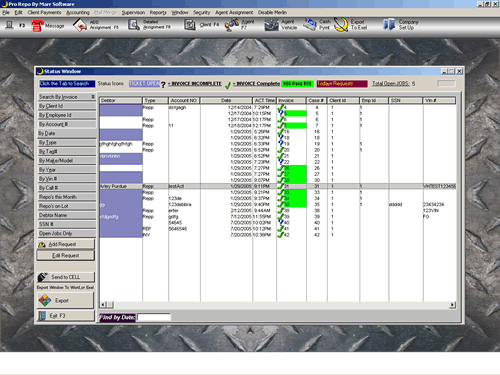Select the By Vin # search tab

click(67, 179)
